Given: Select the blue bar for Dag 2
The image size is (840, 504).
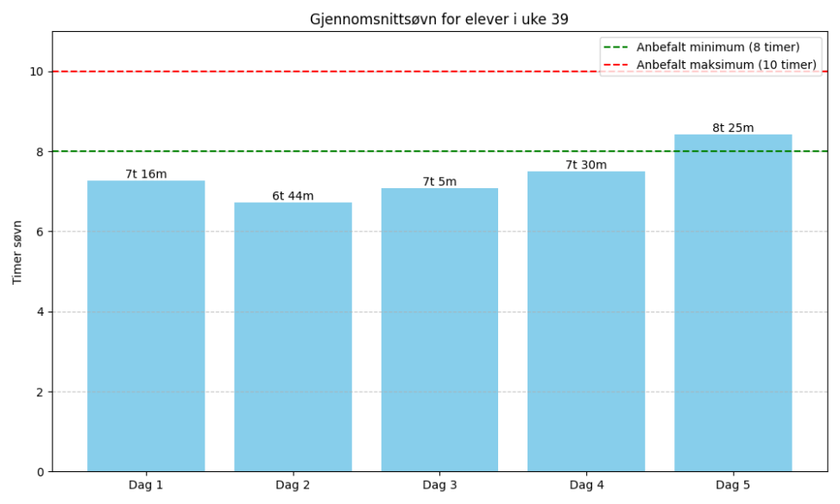Looking at the screenshot, I should [x=293, y=337].
